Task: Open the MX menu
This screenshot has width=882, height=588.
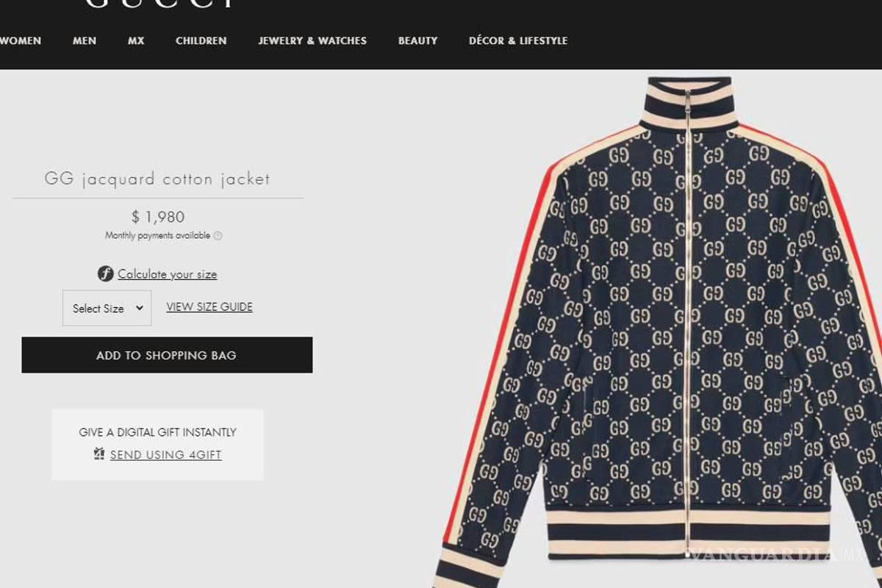Action: point(136,40)
